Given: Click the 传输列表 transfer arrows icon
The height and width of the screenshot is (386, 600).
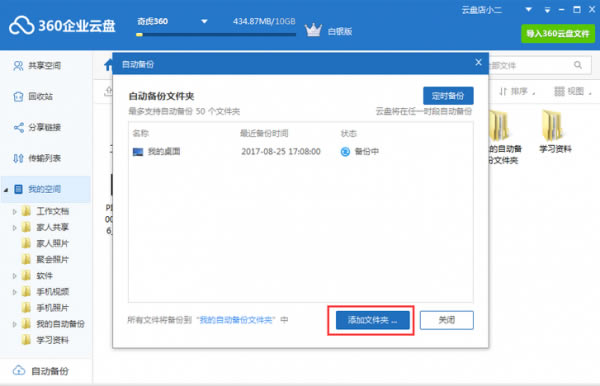Looking at the screenshot, I should point(18,158).
